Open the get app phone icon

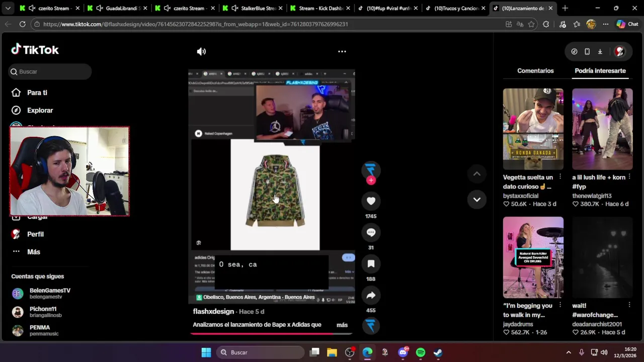(x=587, y=51)
